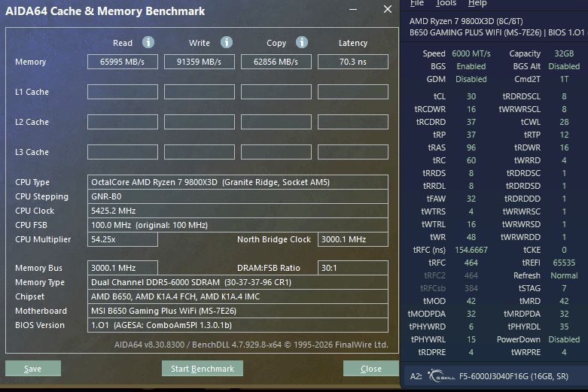Close the AIDA64 benchmark window with X
This screenshot has height=392, width=588.
(388, 9)
